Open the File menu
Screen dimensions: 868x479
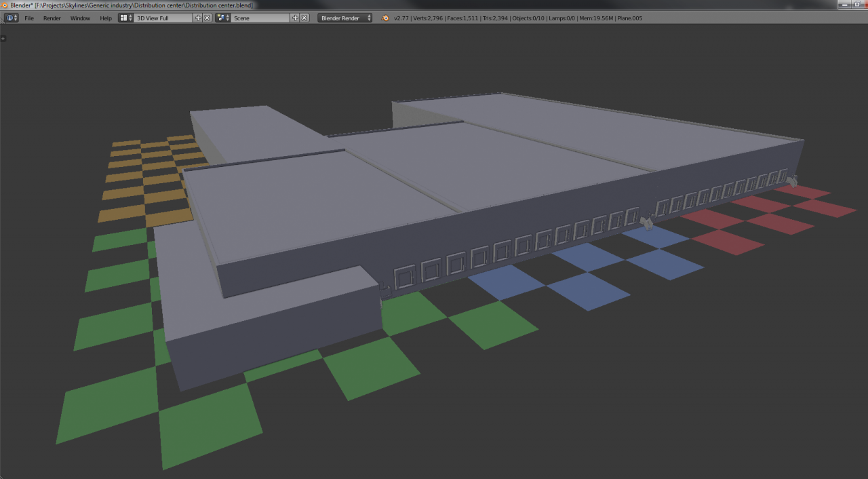point(29,18)
